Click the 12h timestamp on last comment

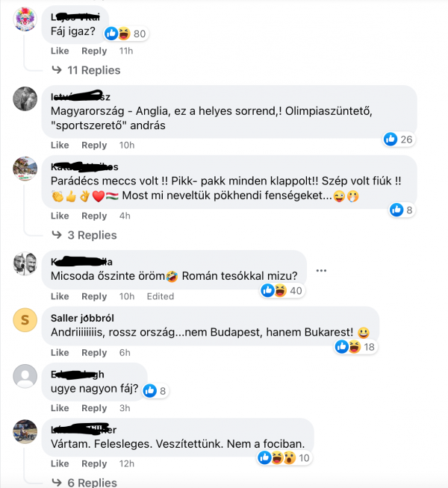click(x=127, y=463)
